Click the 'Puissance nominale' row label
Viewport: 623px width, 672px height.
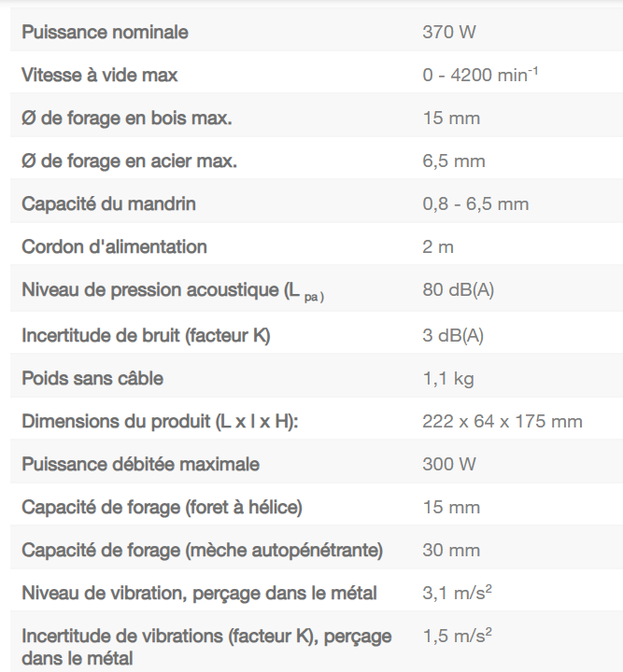pyautogui.click(x=105, y=33)
